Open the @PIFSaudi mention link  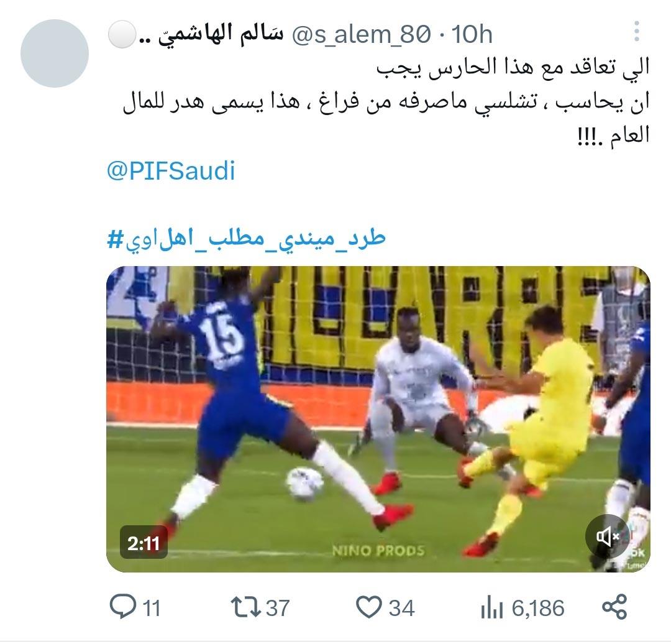pyautogui.click(x=171, y=171)
